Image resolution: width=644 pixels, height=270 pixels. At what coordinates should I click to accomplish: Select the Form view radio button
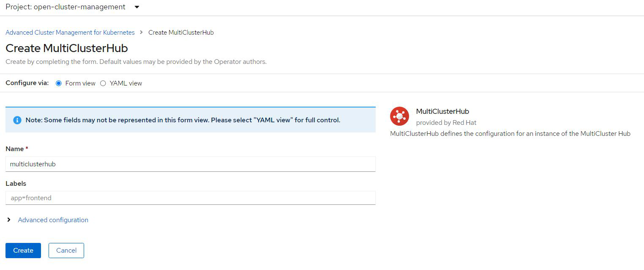pyautogui.click(x=59, y=83)
